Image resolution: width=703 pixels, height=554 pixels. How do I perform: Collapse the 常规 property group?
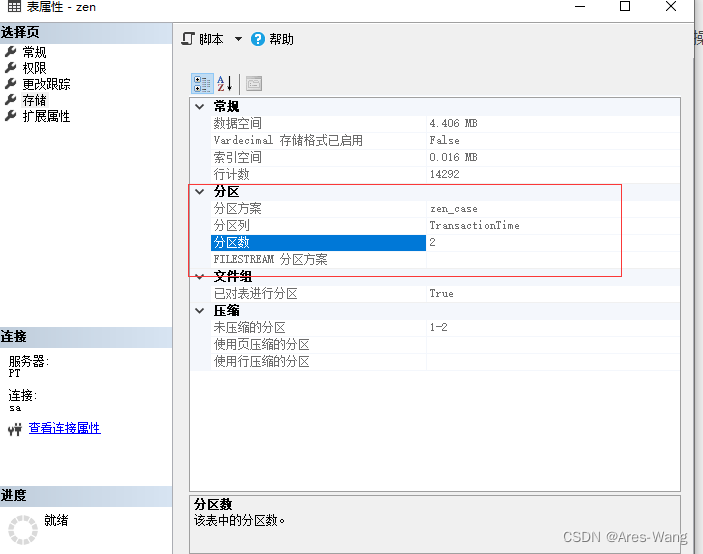click(200, 107)
